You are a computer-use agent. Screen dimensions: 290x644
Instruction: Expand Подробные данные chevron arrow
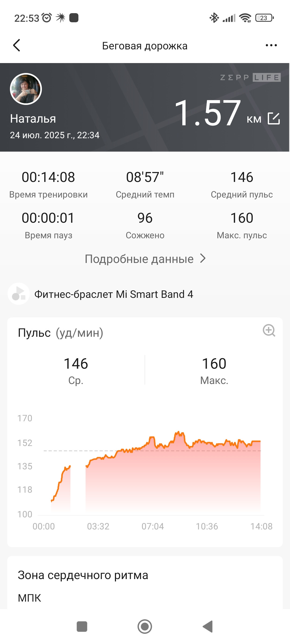(203, 259)
